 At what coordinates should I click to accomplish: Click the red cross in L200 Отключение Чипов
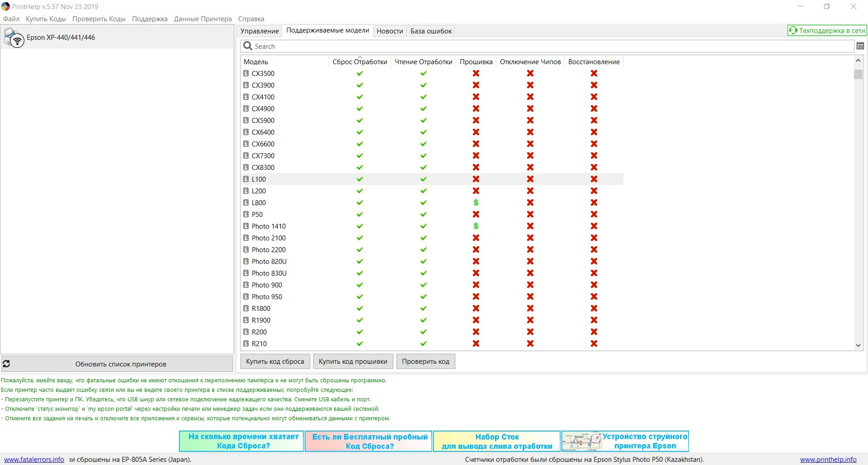[x=530, y=191]
